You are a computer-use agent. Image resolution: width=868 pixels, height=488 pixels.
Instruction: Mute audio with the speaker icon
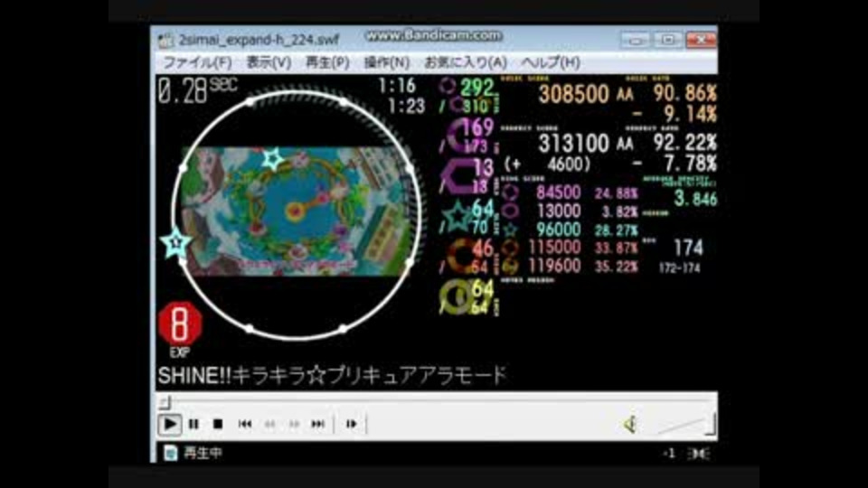[x=630, y=425]
